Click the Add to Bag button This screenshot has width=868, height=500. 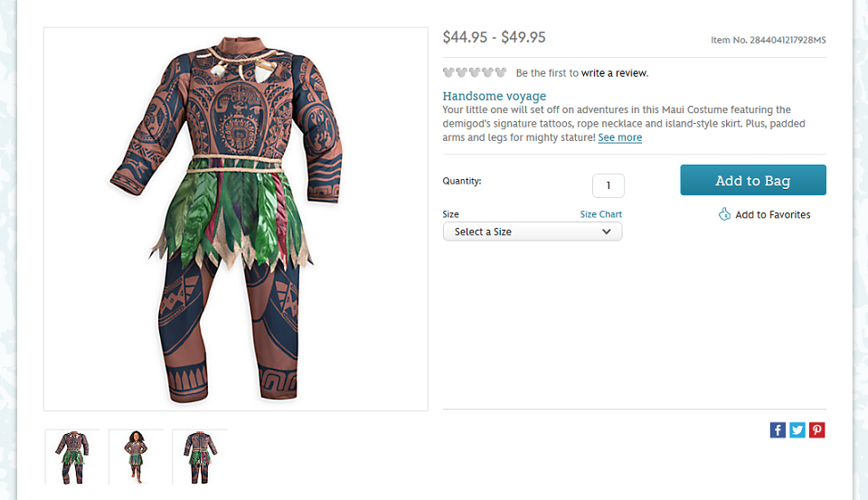point(753,180)
